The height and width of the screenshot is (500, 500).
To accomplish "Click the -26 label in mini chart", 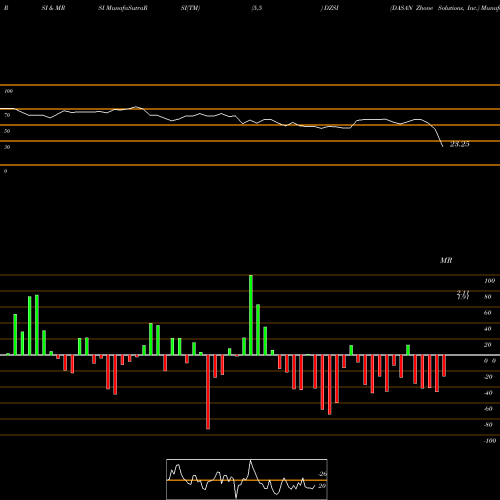I will pyautogui.click(x=322, y=474).
